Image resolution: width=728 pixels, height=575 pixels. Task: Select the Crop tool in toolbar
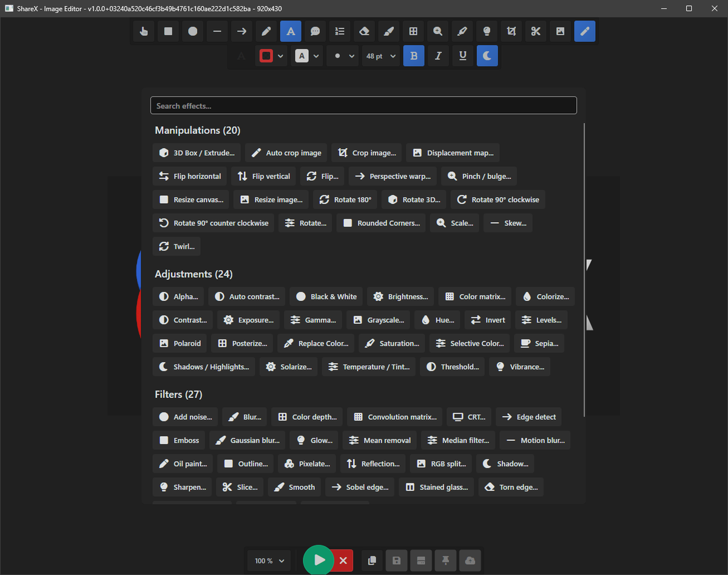511,31
